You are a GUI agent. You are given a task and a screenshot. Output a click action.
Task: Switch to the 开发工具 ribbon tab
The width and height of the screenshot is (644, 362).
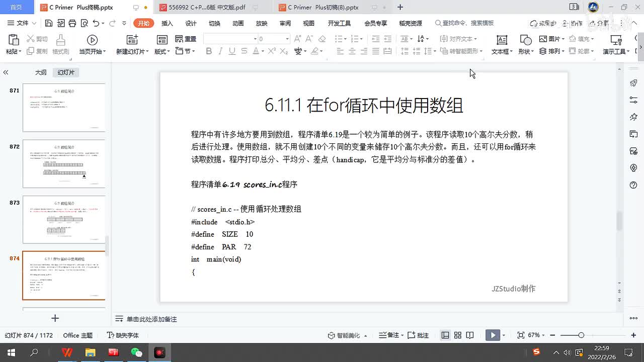[x=339, y=23]
